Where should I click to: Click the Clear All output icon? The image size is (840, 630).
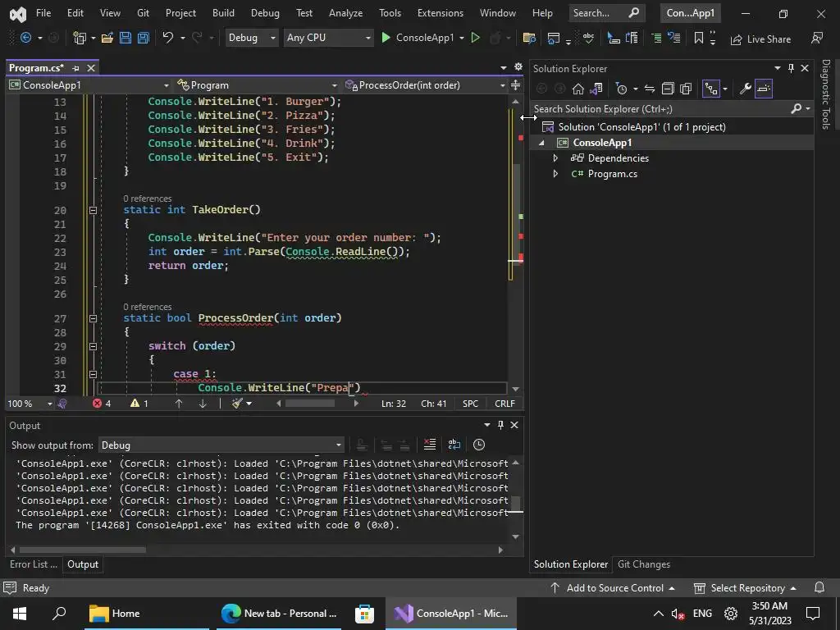point(430,445)
